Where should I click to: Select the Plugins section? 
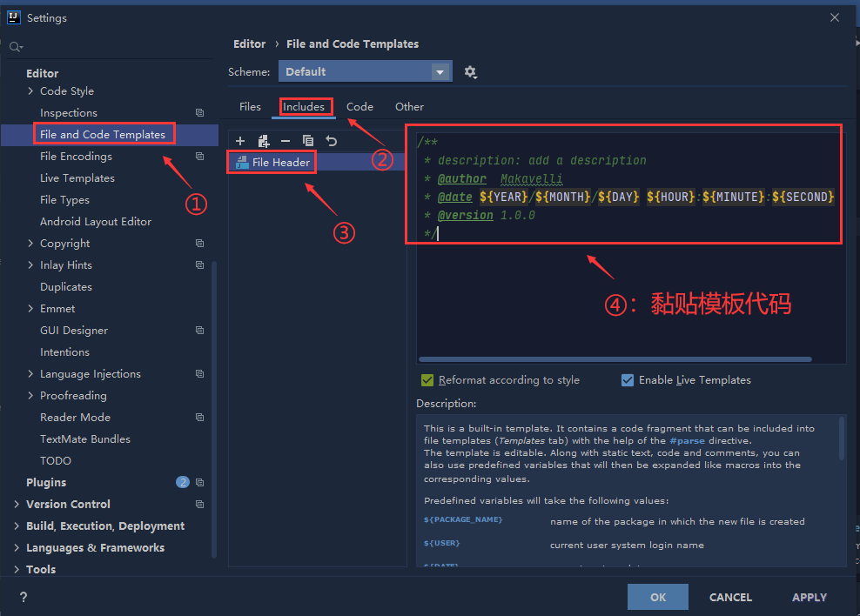click(46, 482)
